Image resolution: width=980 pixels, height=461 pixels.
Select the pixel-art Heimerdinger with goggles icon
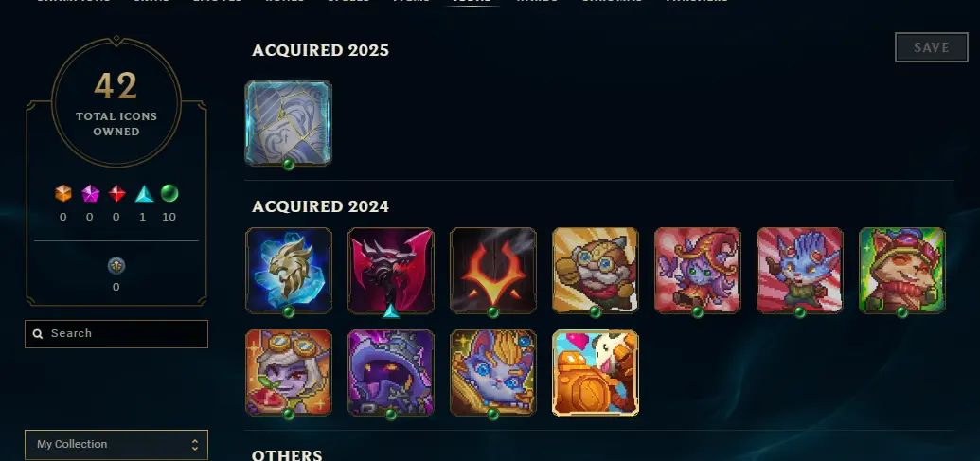[595, 271]
